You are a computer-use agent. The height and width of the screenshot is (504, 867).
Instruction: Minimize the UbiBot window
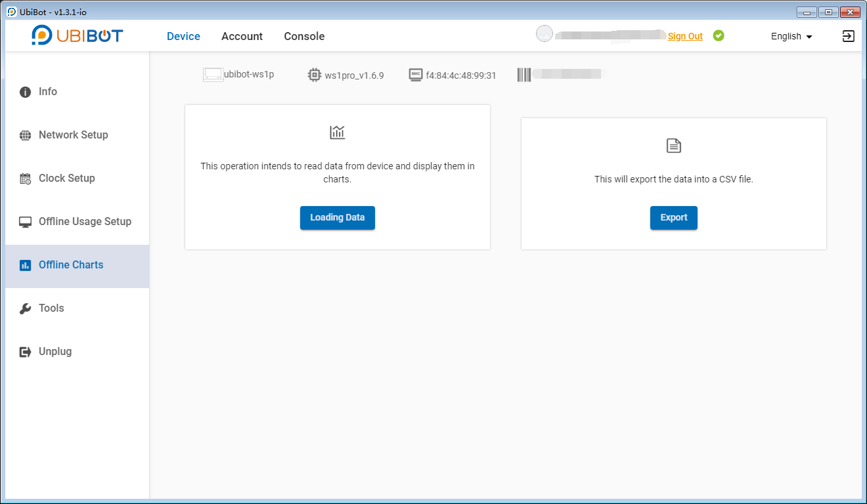[806, 12]
